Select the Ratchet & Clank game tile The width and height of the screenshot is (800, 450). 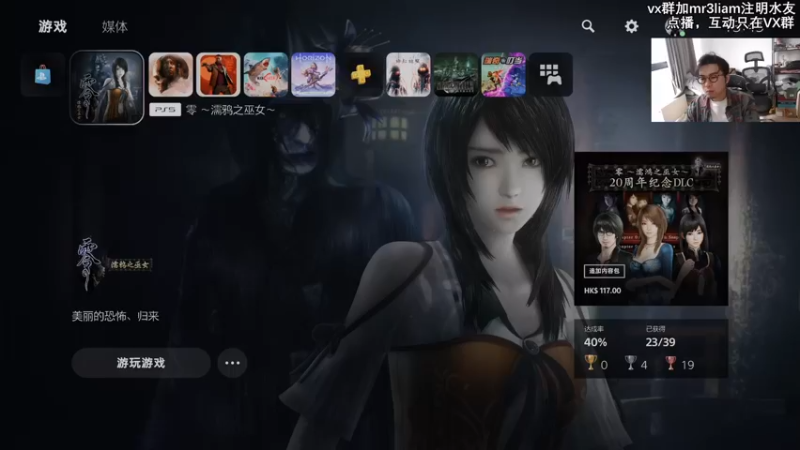point(503,74)
